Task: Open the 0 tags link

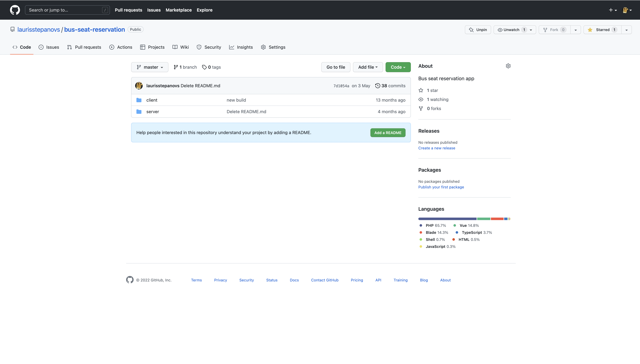Action: coord(212,67)
